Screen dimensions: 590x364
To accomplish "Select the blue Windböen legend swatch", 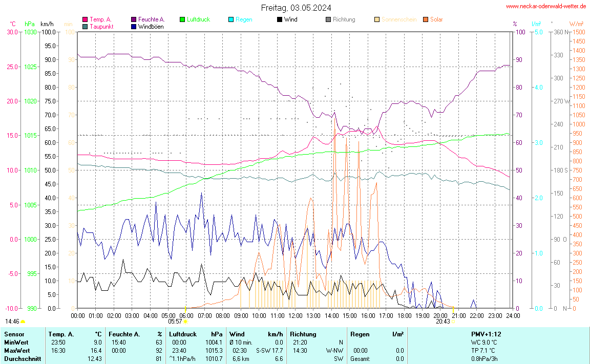I will (134, 27).
